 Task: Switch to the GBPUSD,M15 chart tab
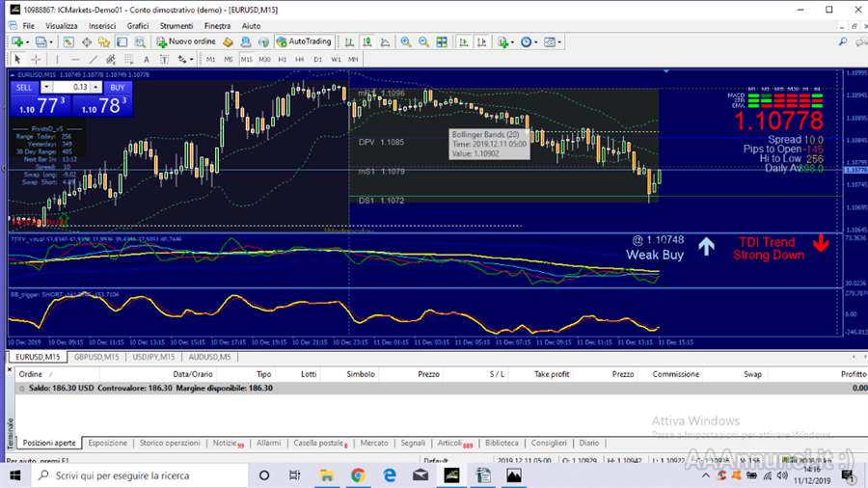(96, 357)
